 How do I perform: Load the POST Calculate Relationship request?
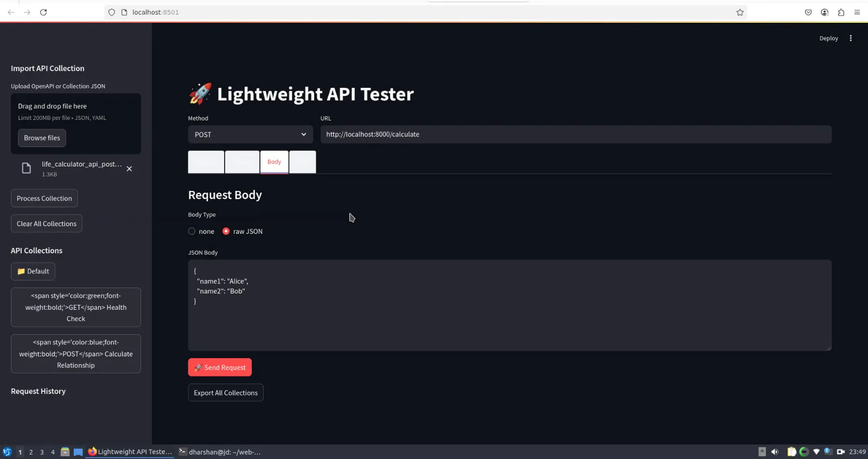[x=76, y=354]
